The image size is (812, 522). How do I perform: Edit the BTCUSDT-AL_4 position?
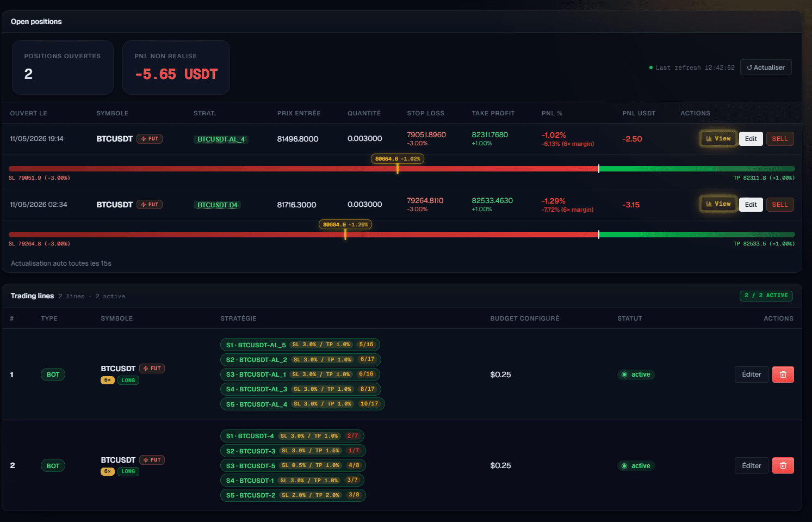click(751, 139)
